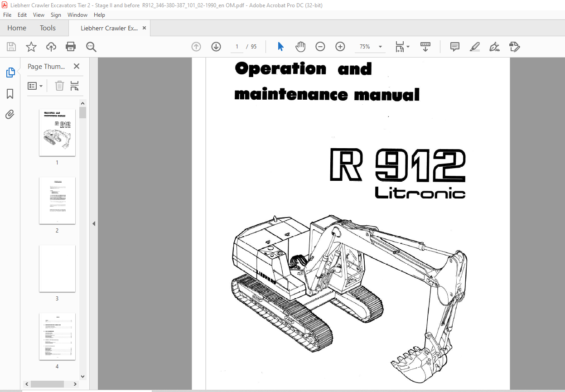Viewport: 565px width, 392px height.
Task: Go to previous page arrow
Action: pyautogui.click(x=196, y=47)
